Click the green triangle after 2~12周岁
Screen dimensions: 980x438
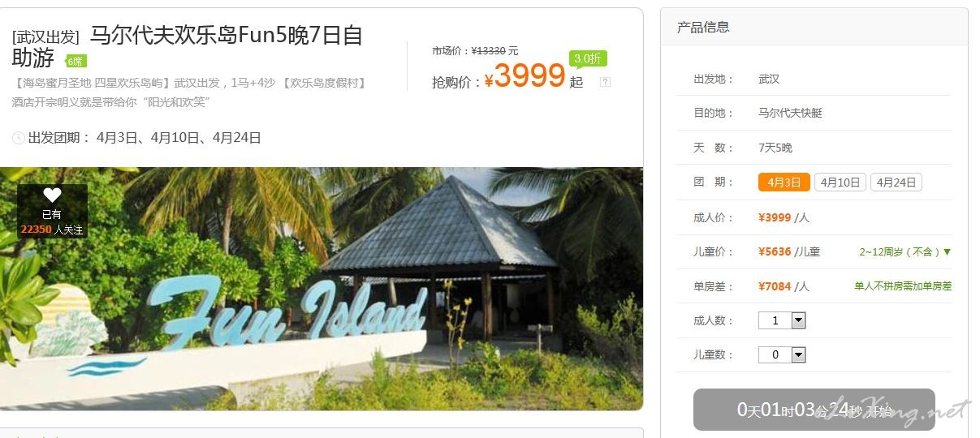[x=947, y=252]
